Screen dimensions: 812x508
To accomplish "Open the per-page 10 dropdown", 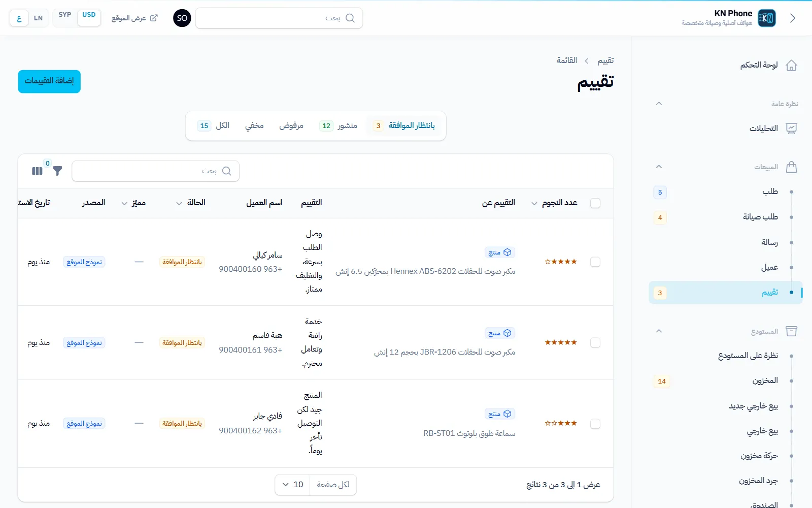I will pos(293,485).
